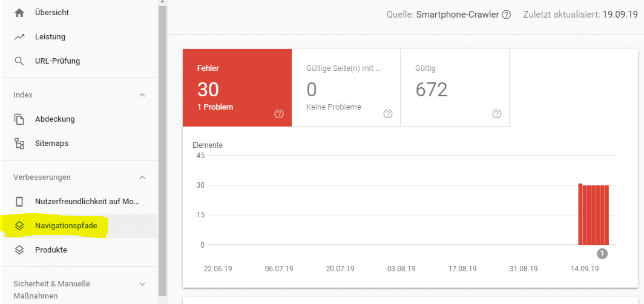Click the Smartphone-Crawler source text

coord(458,15)
